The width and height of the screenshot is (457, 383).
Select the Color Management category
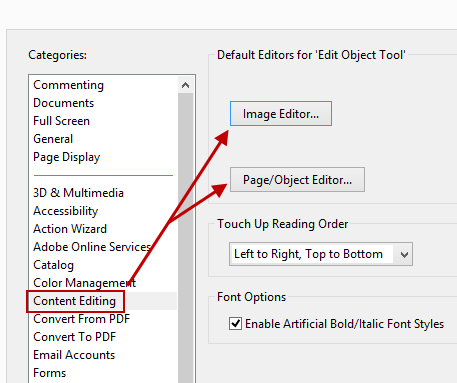tap(85, 283)
